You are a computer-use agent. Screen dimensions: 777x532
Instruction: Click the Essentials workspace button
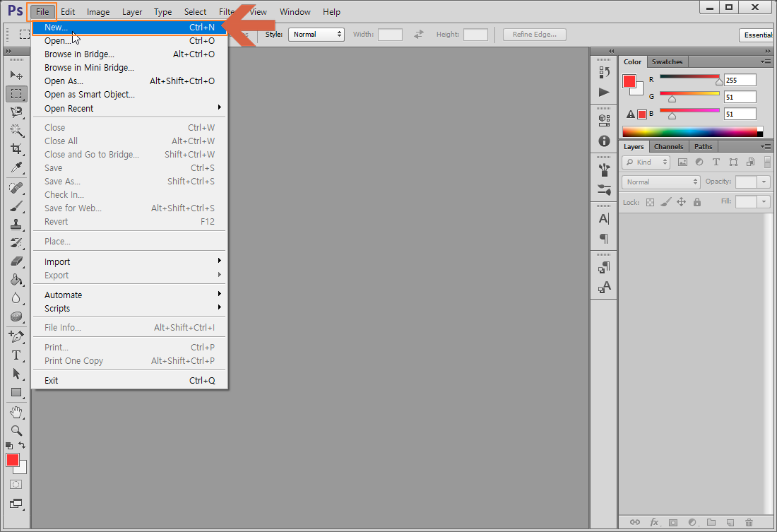758,35
